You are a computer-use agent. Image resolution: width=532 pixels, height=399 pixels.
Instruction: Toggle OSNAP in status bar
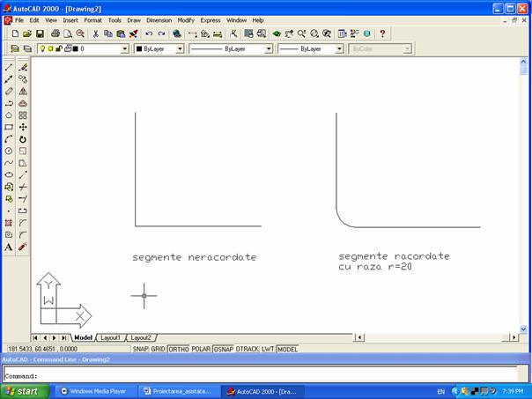click(225, 349)
